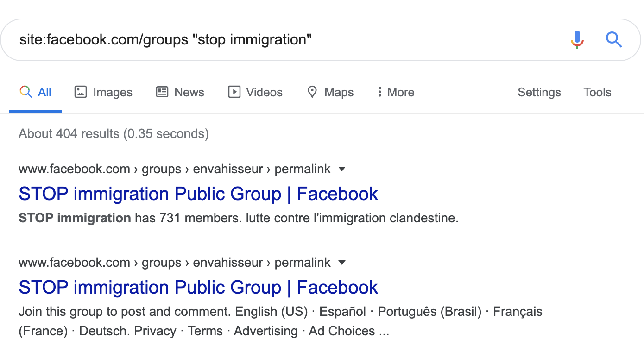Viewport: 644px width, 352px height.
Task: Click the map pin icon beside Maps
Action: [x=312, y=92]
